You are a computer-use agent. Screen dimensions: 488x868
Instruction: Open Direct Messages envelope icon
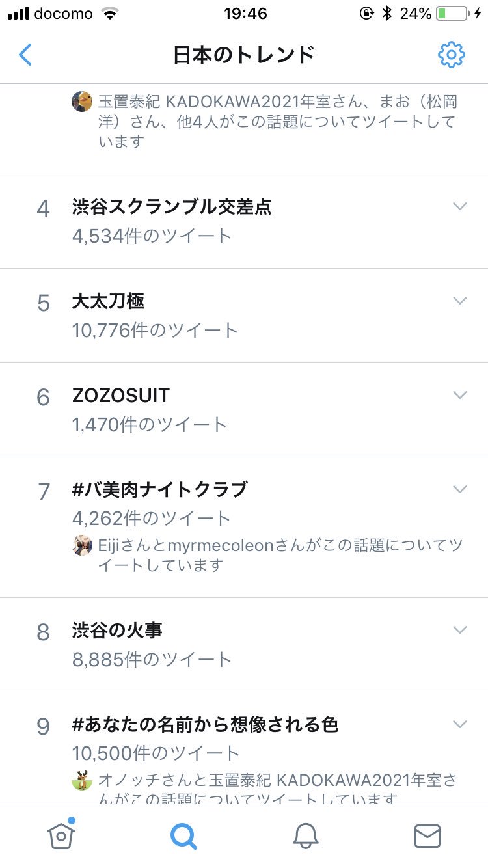tap(427, 836)
